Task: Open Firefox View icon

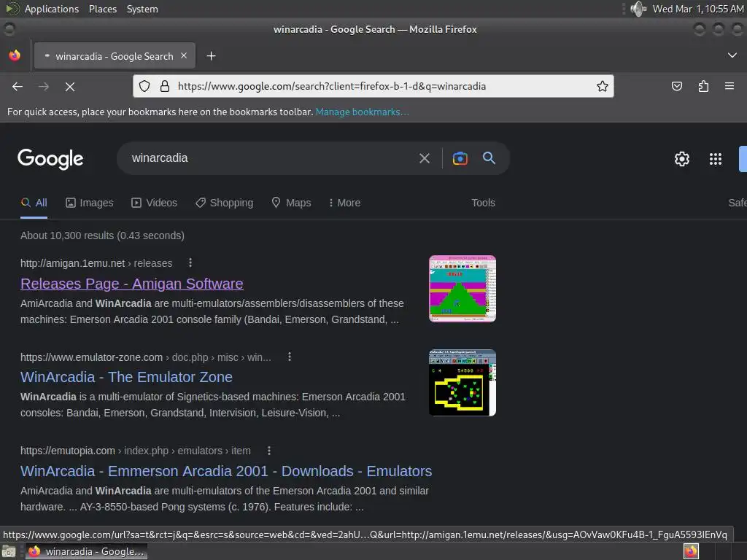Action: point(15,55)
